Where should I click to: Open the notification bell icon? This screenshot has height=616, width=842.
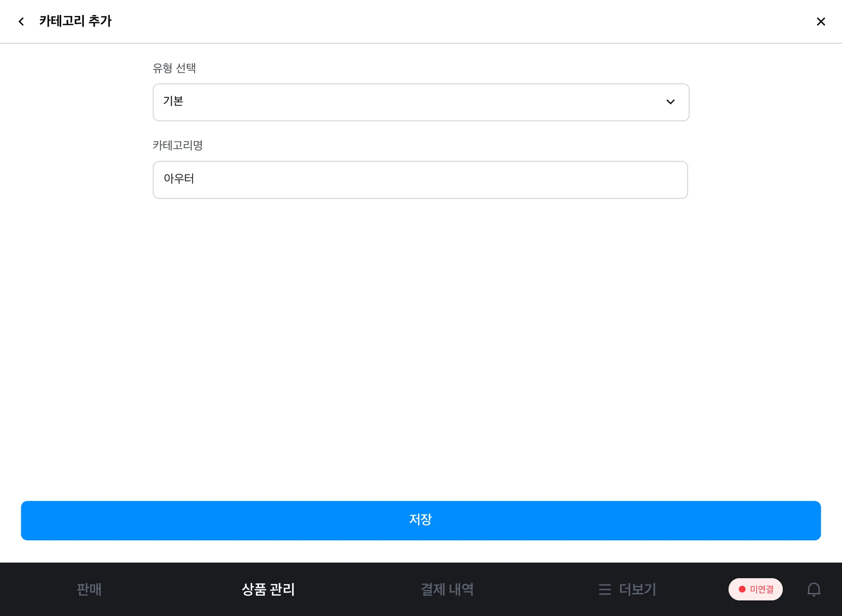(x=814, y=589)
